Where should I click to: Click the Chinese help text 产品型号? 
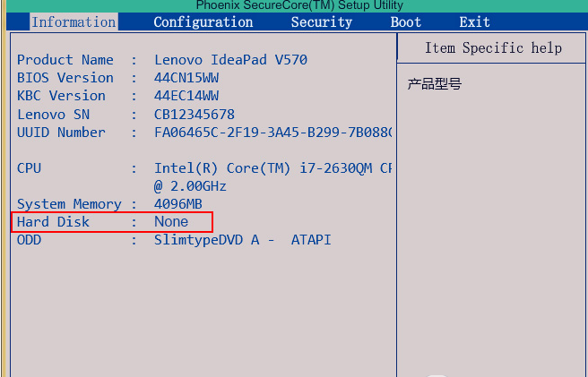pos(434,84)
